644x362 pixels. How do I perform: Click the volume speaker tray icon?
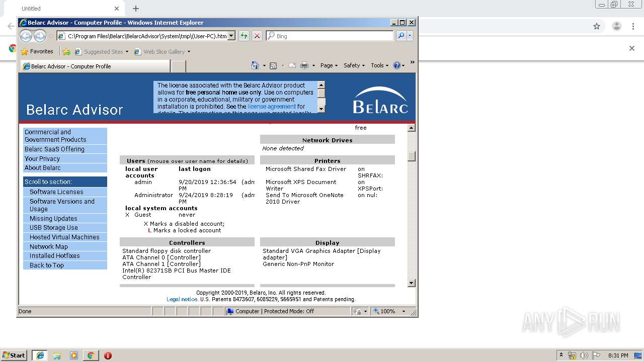click(584, 355)
